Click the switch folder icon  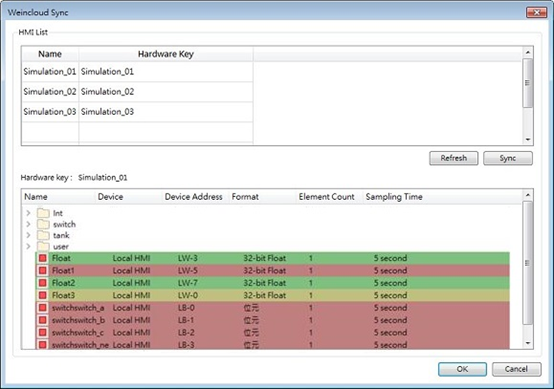43,224
